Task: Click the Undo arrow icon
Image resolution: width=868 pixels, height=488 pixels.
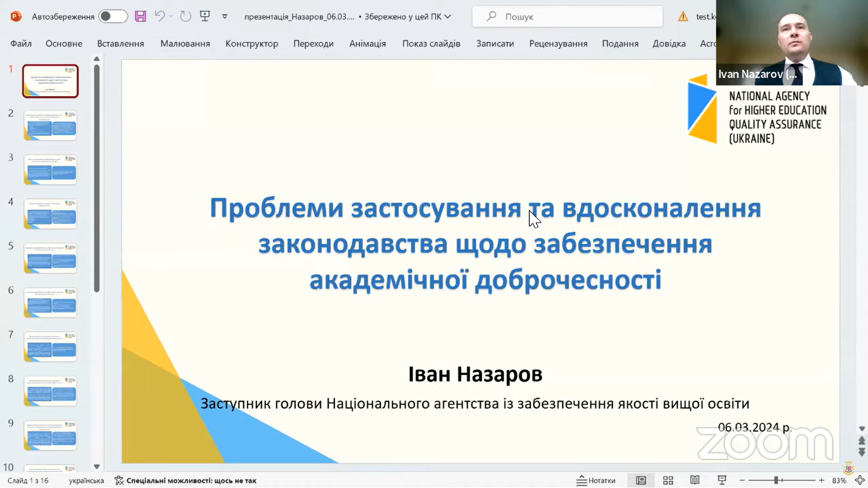Action: [x=159, y=17]
